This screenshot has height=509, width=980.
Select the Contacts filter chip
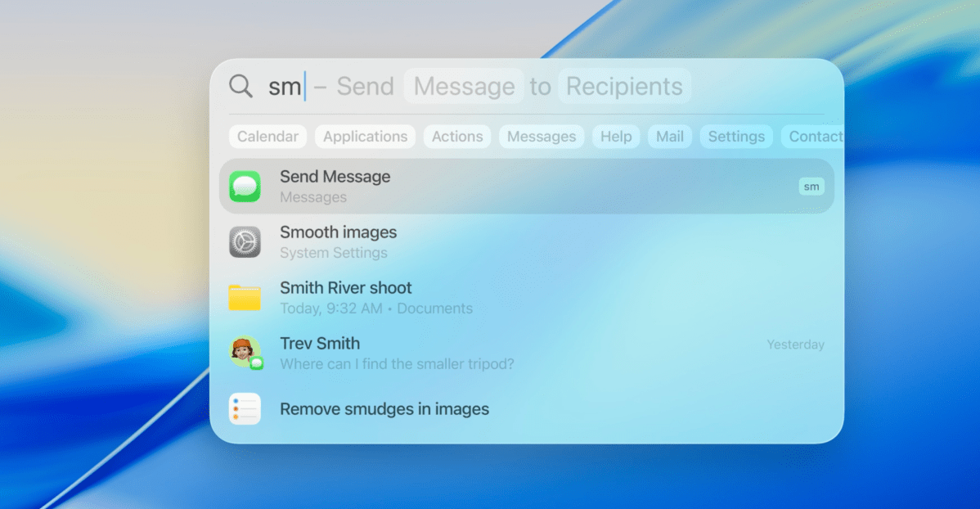(814, 137)
